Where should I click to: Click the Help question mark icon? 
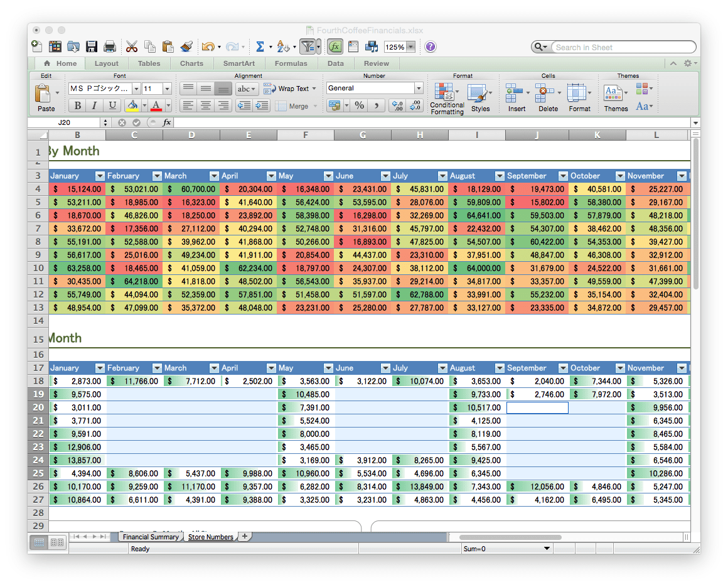430,46
